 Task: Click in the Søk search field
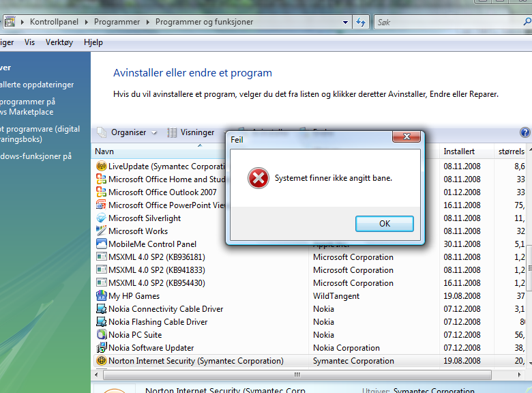click(448, 22)
